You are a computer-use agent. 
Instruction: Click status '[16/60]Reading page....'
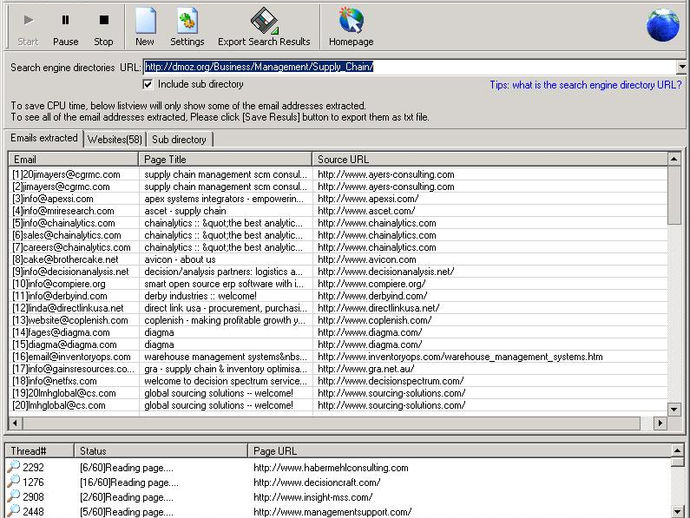click(x=129, y=482)
